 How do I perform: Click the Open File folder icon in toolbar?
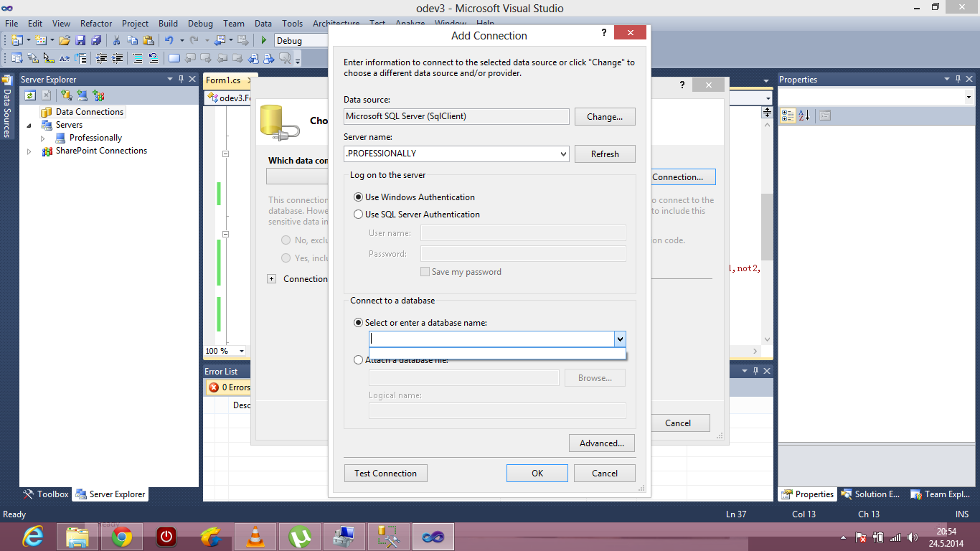tap(65, 41)
